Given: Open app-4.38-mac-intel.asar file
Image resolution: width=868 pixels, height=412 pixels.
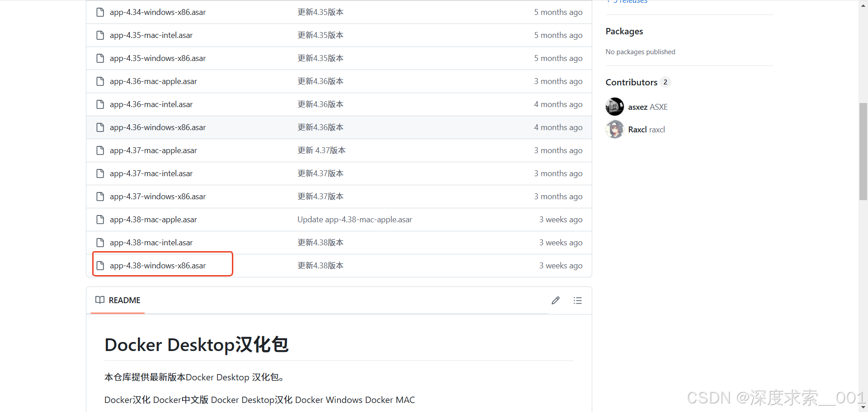Looking at the screenshot, I should pos(151,243).
